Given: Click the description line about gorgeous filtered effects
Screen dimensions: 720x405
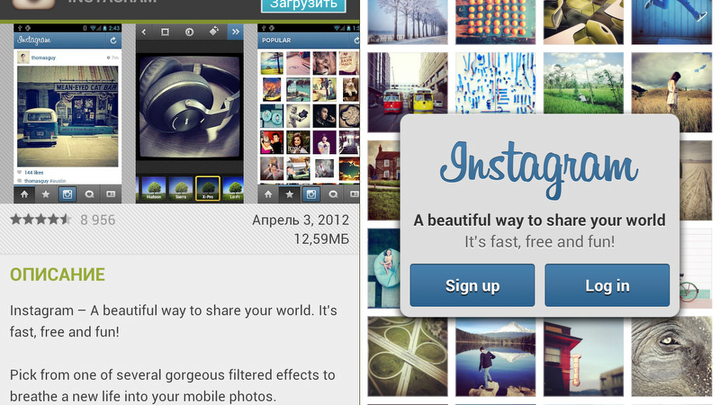Looking at the screenshot, I should coord(172,386).
